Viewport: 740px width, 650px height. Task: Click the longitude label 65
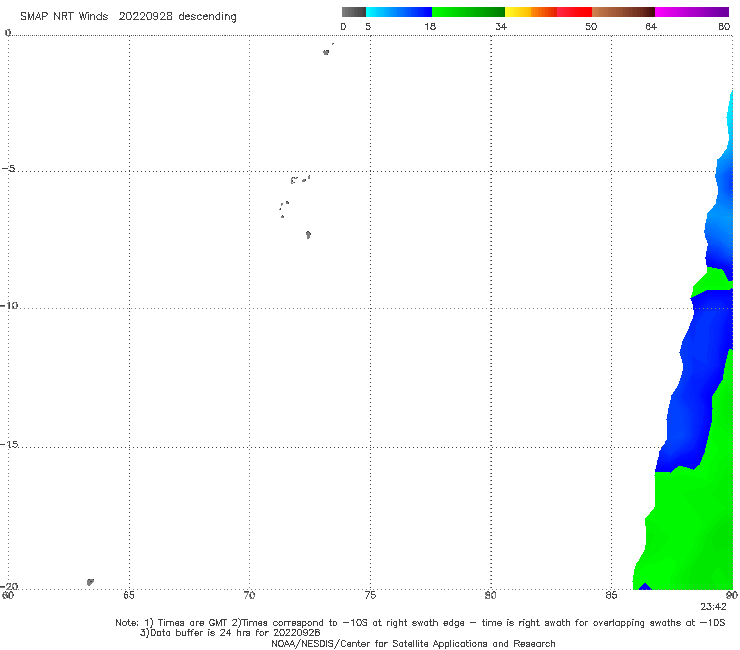tap(129, 595)
